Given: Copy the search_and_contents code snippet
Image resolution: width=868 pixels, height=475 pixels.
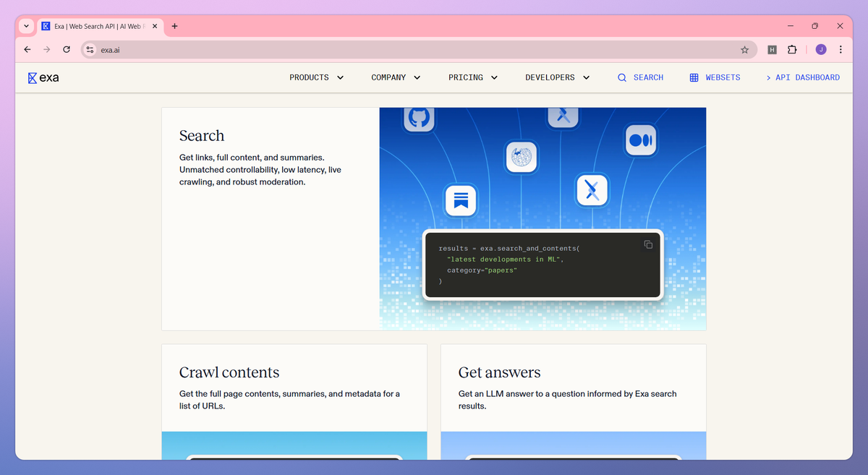Looking at the screenshot, I should 648,244.
